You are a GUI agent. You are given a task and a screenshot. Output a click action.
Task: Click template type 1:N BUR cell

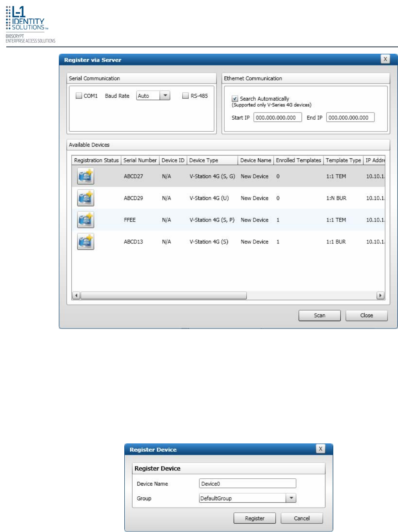[336, 198]
